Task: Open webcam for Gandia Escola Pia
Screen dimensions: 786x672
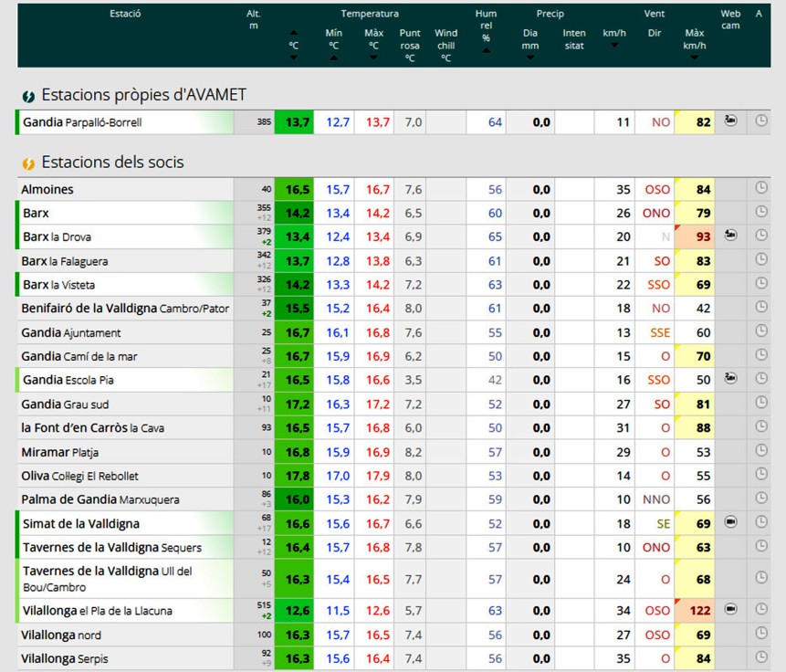Action: pos(731,378)
